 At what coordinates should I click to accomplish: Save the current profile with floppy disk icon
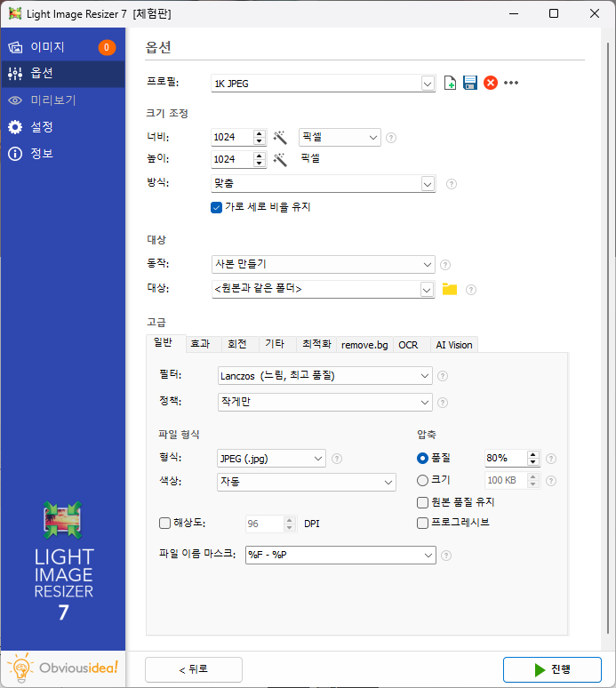click(x=470, y=83)
